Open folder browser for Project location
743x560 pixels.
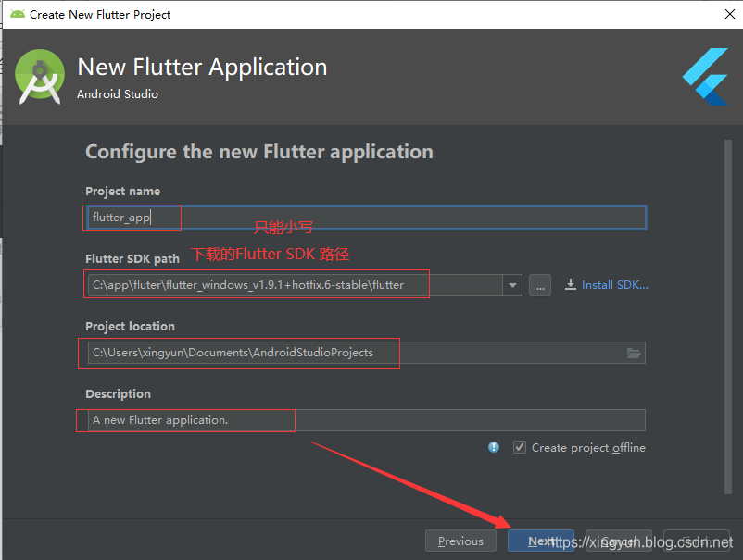pyautogui.click(x=634, y=353)
